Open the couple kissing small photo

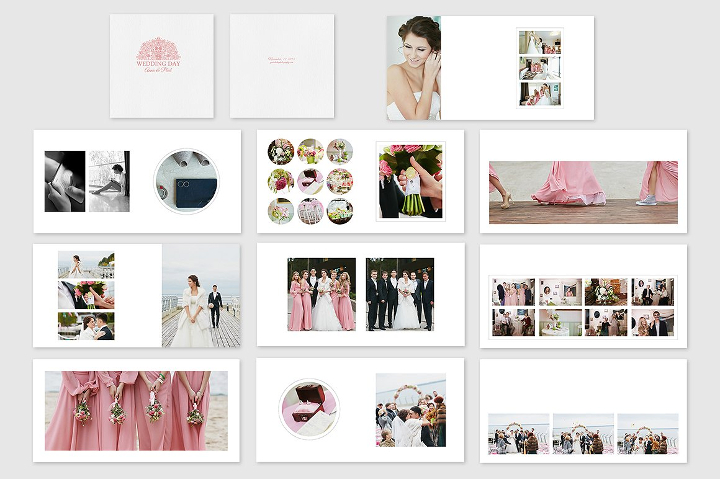[86, 326]
